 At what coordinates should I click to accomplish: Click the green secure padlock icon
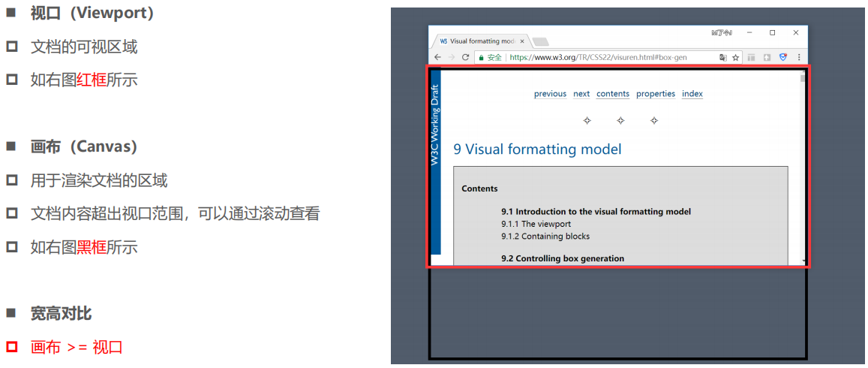(481, 57)
